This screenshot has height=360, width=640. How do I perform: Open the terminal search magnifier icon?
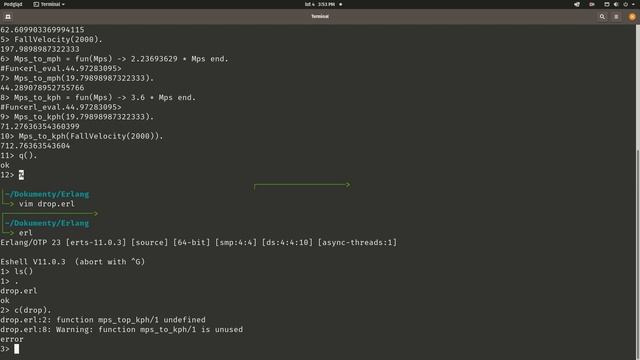(602, 17)
